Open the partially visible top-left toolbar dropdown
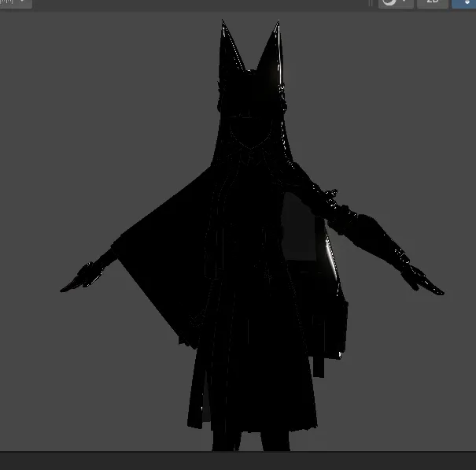The height and width of the screenshot is (470, 476). pyautogui.click(x=16, y=2)
